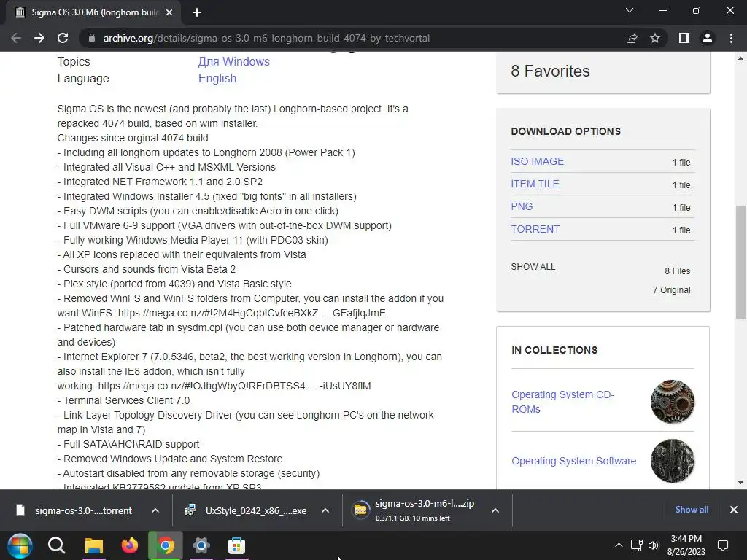Reload the archive.org page
This screenshot has height=560, width=747.
63,38
